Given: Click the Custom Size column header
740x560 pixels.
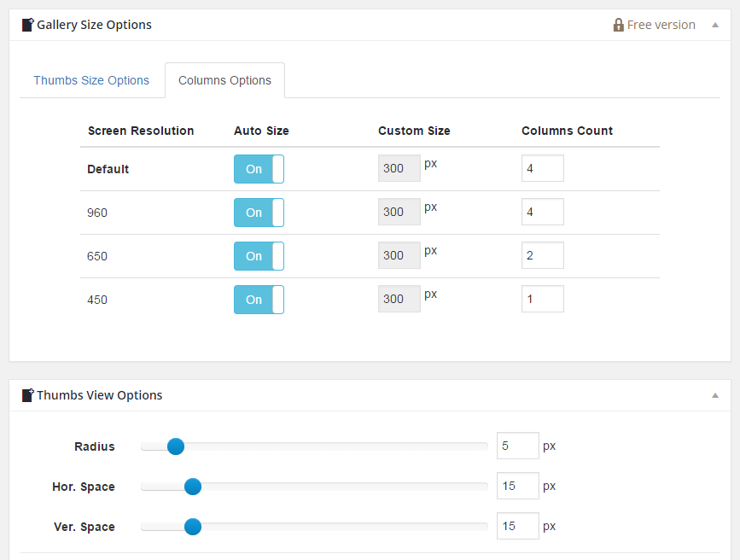Looking at the screenshot, I should coord(414,131).
